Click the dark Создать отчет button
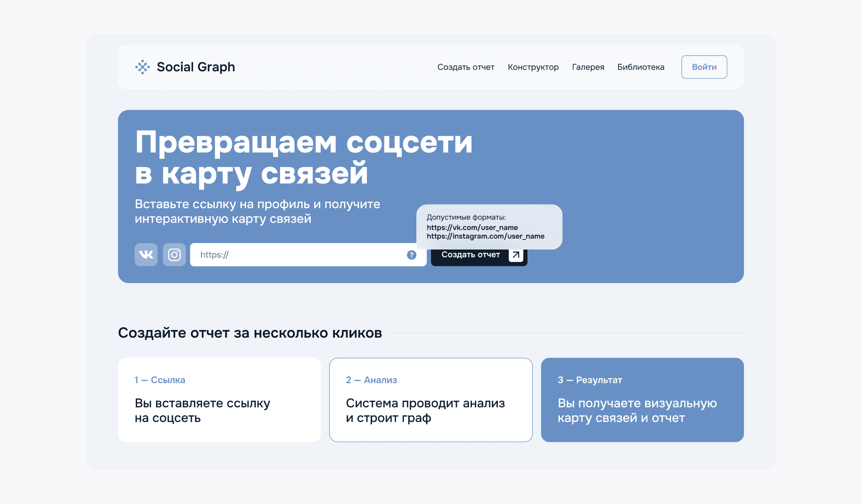The height and width of the screenshot is (504, 862). 470,255
